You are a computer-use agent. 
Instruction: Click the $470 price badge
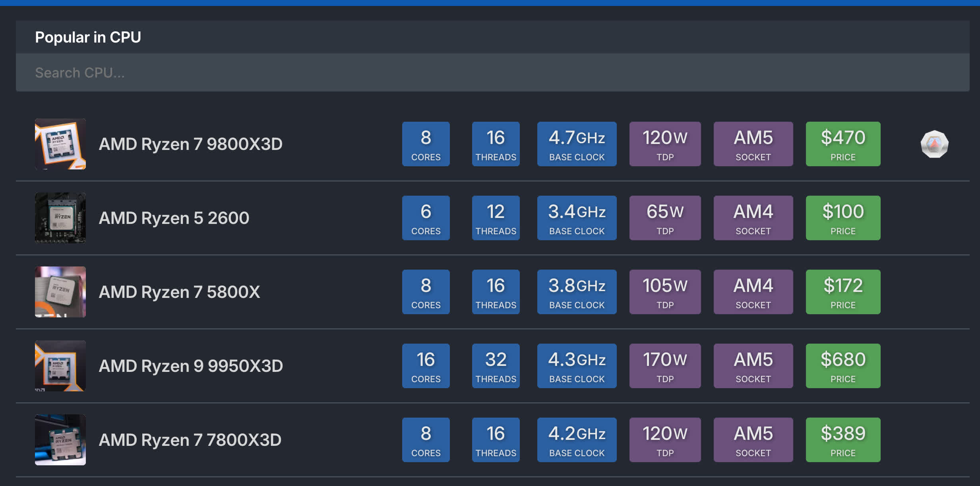pyautogui.click(x=843, y=144)
